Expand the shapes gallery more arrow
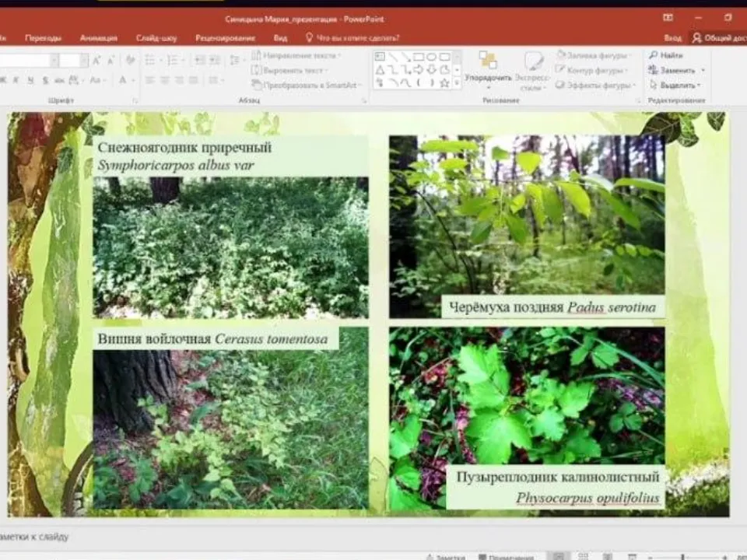This screenshot has height=560, width=747. 458,82
